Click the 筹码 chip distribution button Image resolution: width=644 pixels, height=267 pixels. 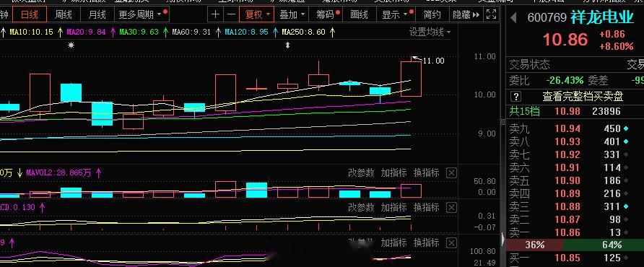327,14
